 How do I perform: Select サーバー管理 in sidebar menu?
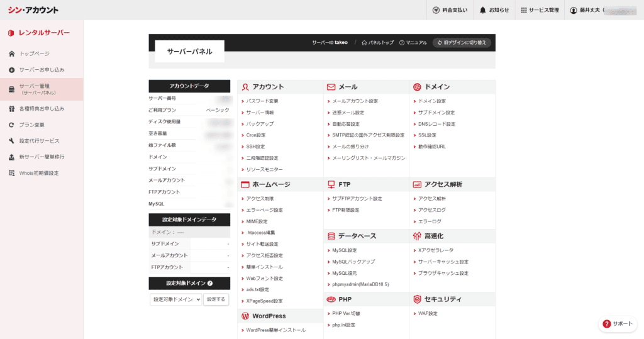42,89
